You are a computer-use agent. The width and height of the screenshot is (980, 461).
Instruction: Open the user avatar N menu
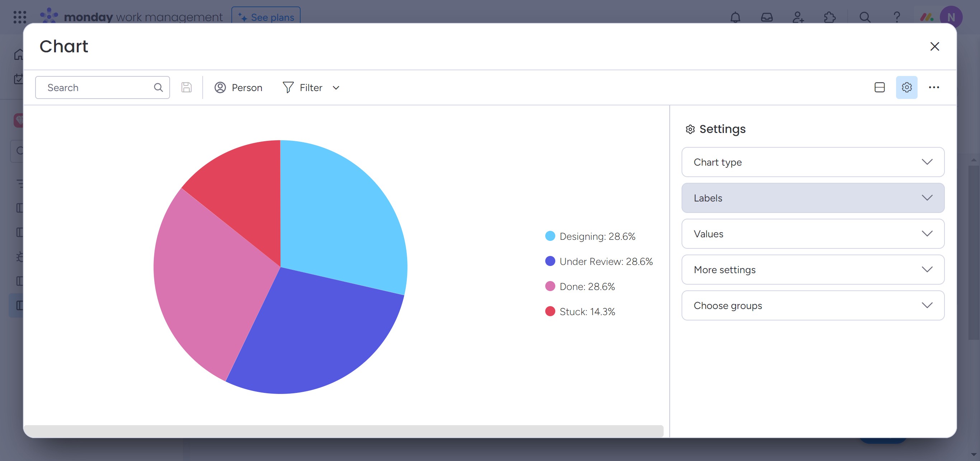click(951, 17)
